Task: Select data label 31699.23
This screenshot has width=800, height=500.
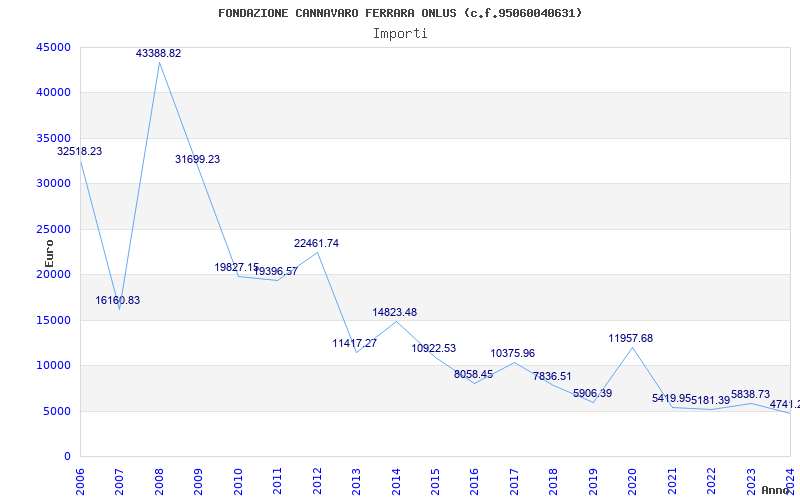Action: coord(197,159)
